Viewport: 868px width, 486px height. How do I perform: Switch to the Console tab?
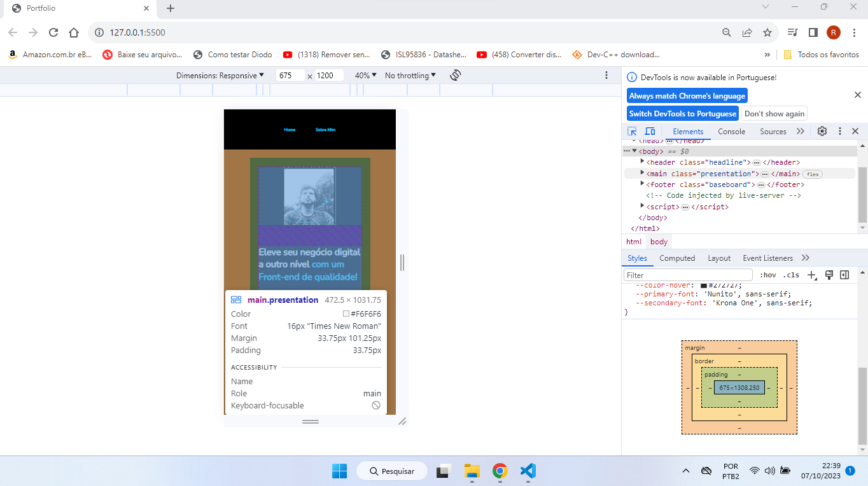[x=732, y=132]
